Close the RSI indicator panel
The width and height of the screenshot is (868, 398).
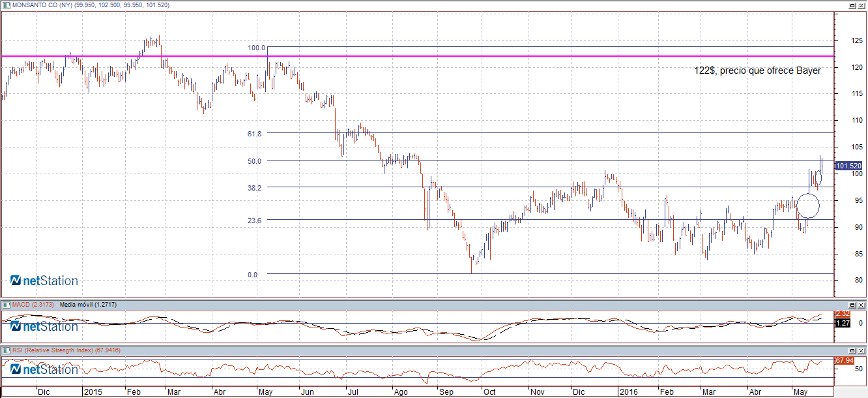click(861, 350)
